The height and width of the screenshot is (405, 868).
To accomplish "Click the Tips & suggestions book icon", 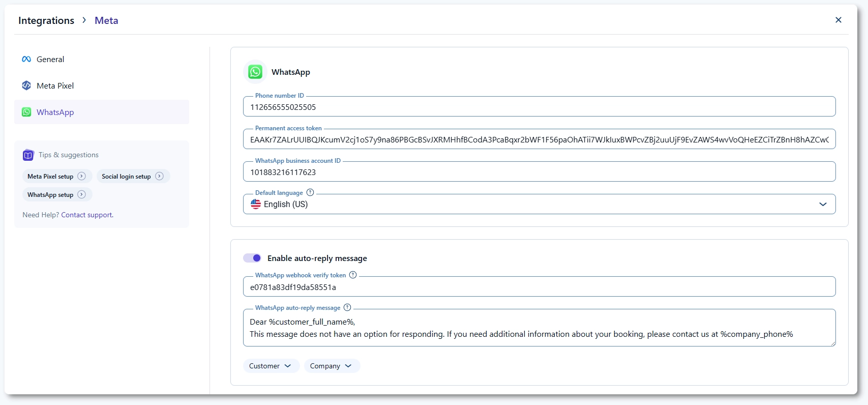I will (x=28, y=155).
